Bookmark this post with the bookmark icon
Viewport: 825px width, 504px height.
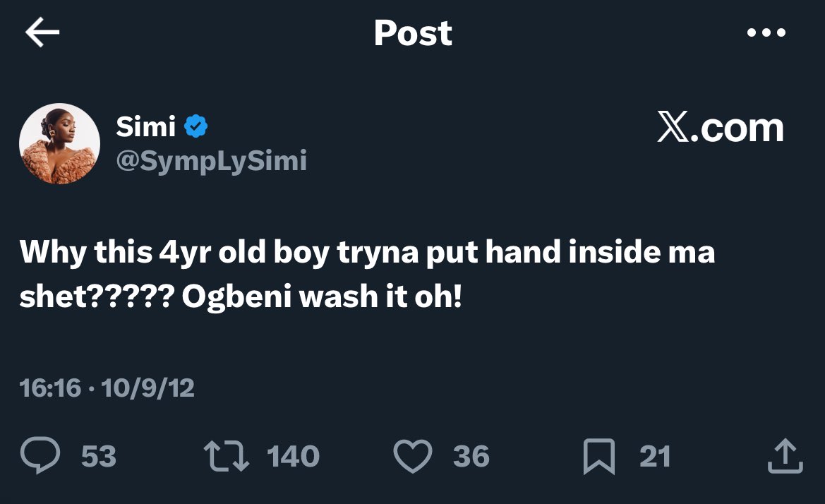(599, 457)
